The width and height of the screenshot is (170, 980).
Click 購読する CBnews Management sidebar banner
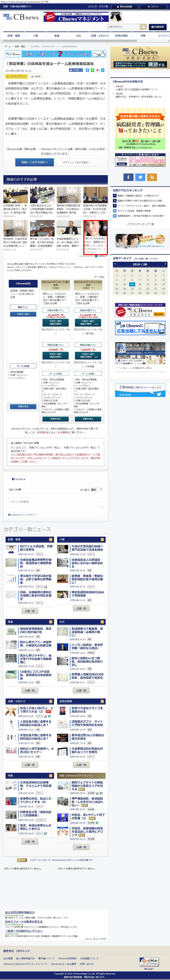140,58
